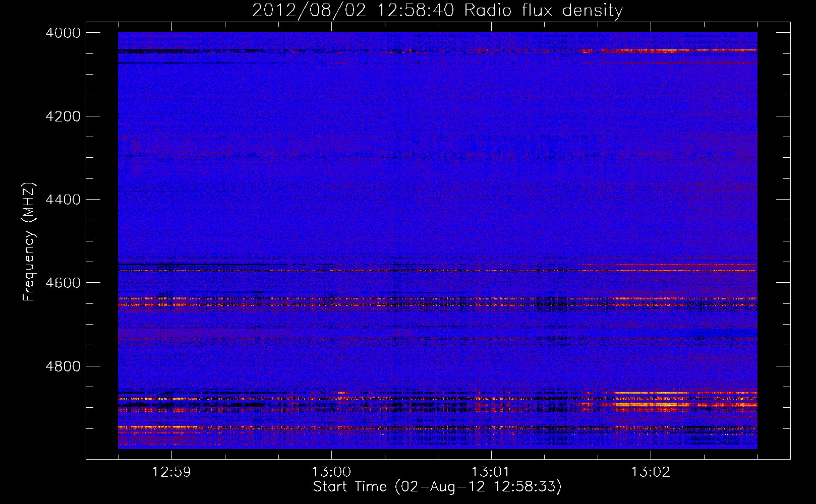Click the 4000 frequency tick label
This screenshot has height=504, width=816.
click(x=63, y=33)
